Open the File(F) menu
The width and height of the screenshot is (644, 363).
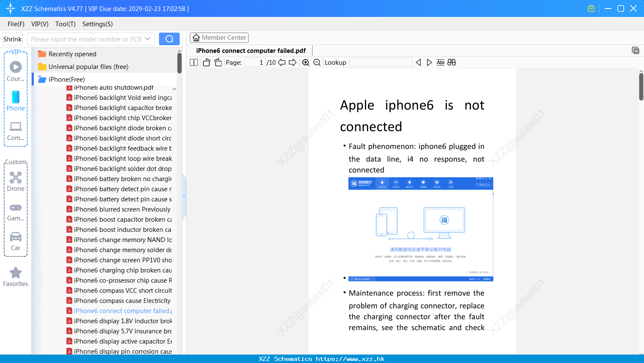click(x=16, y=24)
